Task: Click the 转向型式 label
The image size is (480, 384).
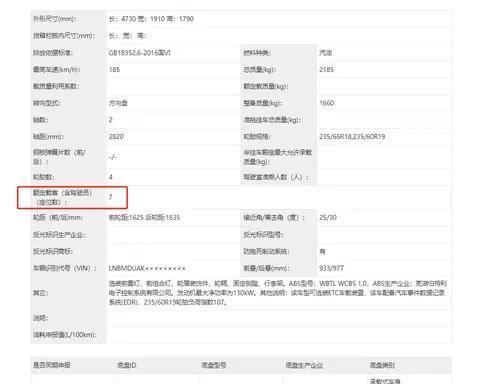Action: coord(46,103)
